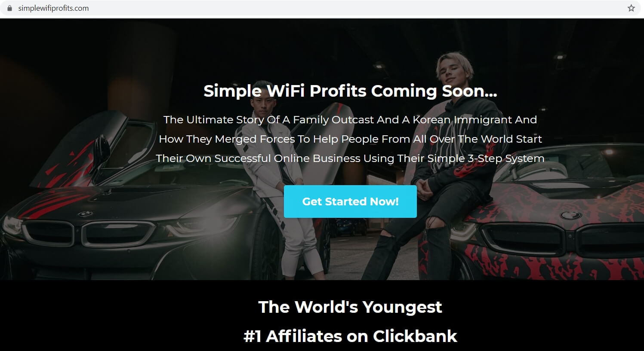Screen dimensions: 644x351
Task: Click '#1 Affiliates on Clickbank' heading
Action: (x=350, y=336)
